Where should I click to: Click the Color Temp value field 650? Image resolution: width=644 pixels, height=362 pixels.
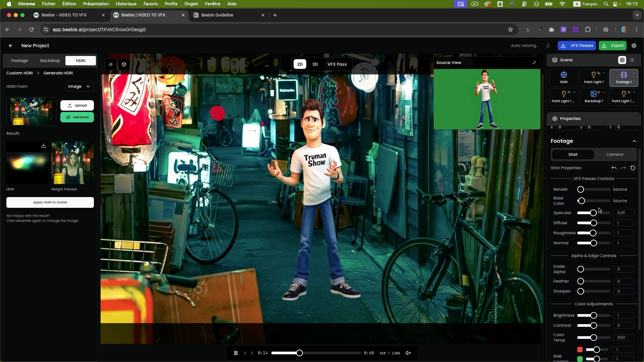(x=624, y=338)
